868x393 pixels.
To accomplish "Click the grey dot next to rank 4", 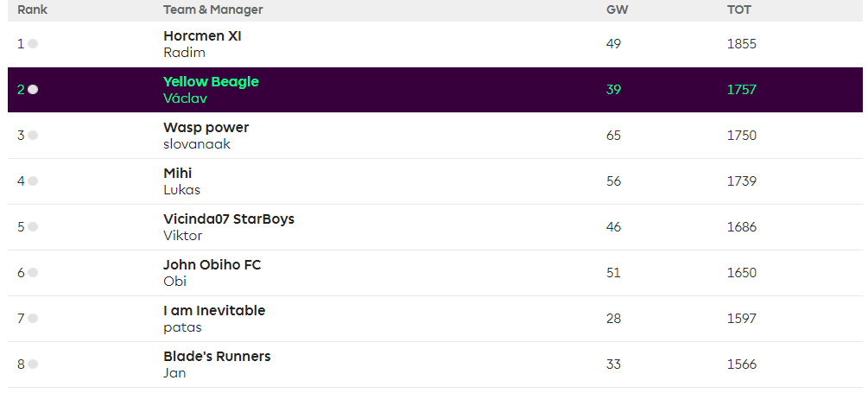I will (x=33, y=181).
